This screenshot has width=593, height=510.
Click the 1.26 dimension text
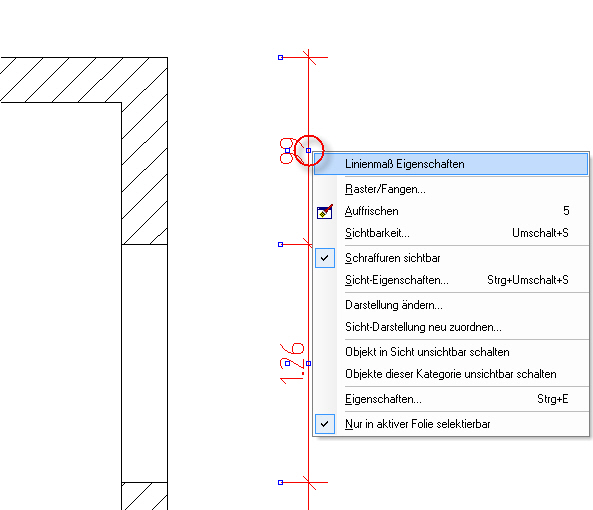click(x=292, y=363)
